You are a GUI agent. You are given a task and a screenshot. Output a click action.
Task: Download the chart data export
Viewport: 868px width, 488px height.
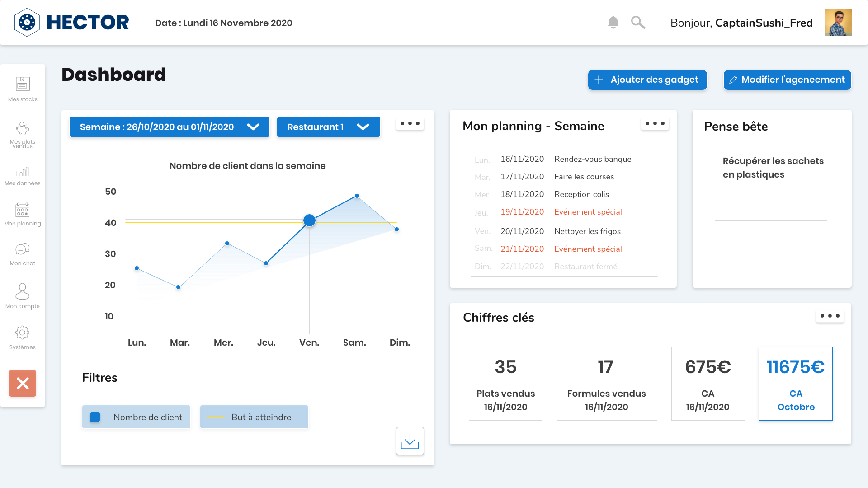(411, 440)
